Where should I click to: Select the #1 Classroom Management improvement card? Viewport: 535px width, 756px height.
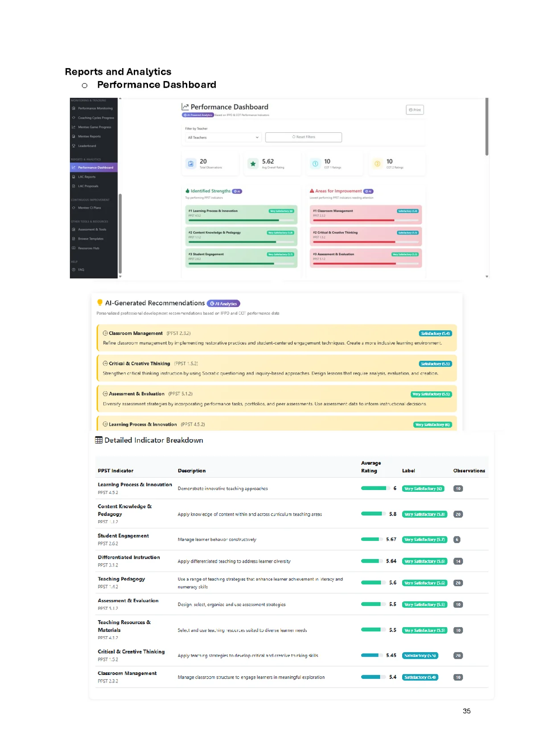pos(366,215)
